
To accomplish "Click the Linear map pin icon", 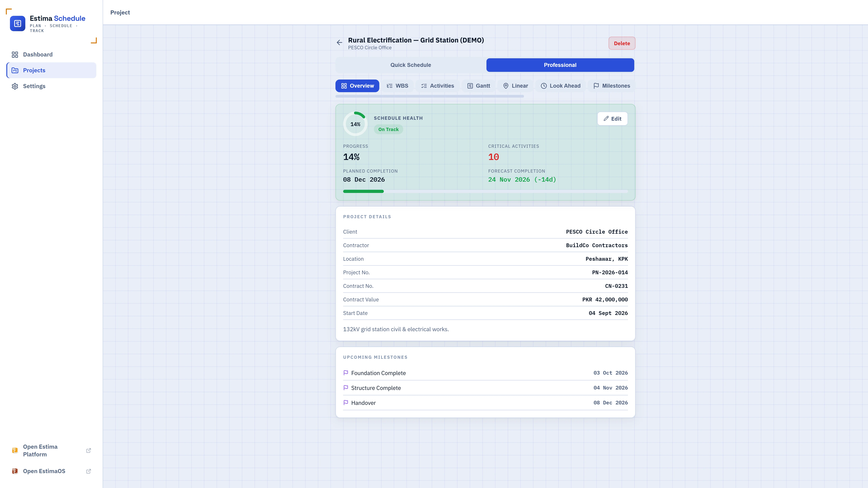I will (506, 86).
